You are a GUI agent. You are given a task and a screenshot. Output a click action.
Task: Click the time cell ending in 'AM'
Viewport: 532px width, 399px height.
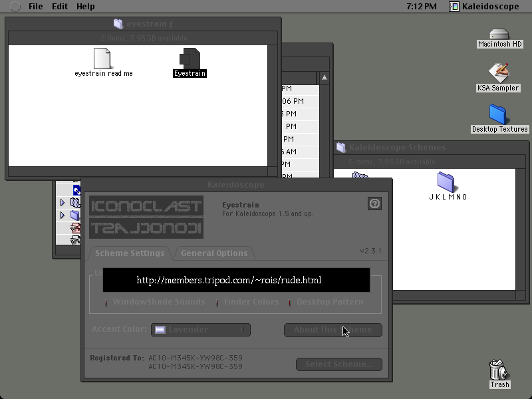[289, 152]
